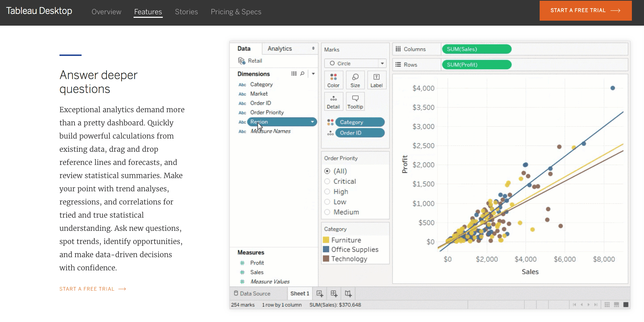Screen dimensions: 644x322
Task: Select the Low order priority radio
Action: tap(327, 202)
